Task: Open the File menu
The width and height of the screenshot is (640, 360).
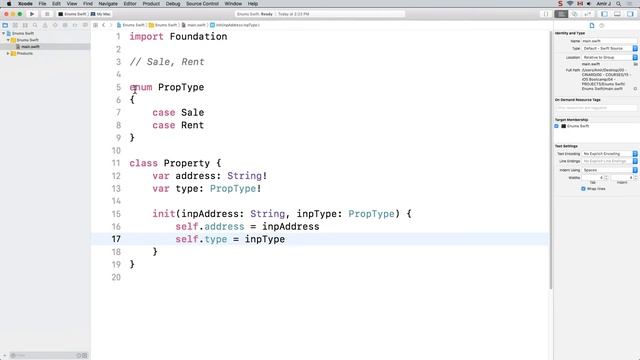Action: tap(42, 4)
